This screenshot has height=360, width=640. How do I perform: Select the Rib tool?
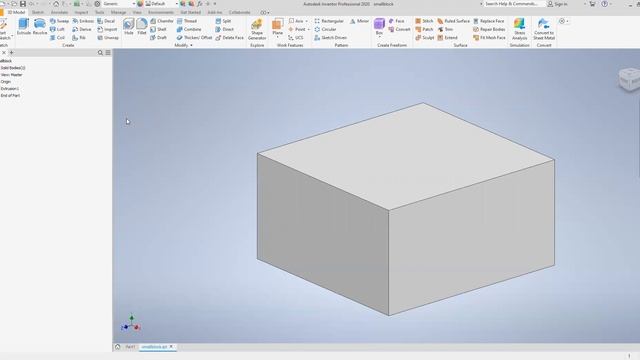pyautogui.click(x=79, y=38)
